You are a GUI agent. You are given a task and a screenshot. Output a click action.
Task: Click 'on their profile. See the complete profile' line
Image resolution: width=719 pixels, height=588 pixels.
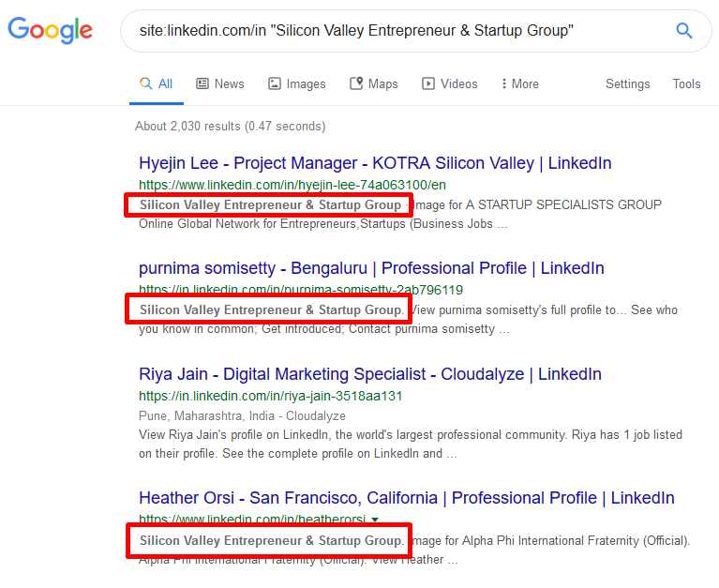(298, 454)
